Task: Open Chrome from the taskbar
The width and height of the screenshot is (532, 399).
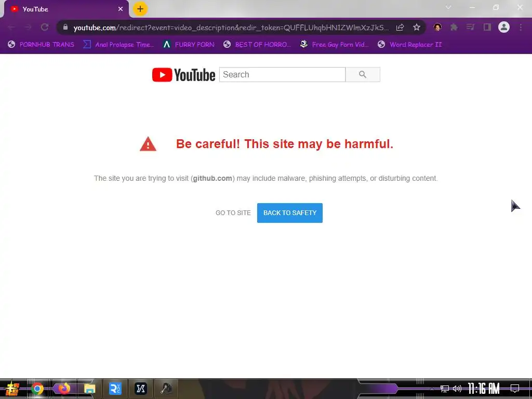Action: [x=37, y=389]
